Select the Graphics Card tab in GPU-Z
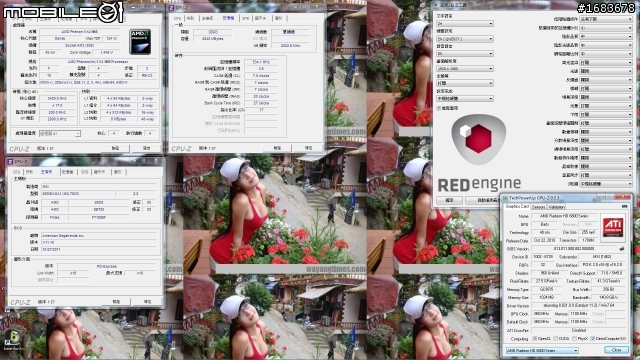Viewport: 640px width, 360px height. 517,207
